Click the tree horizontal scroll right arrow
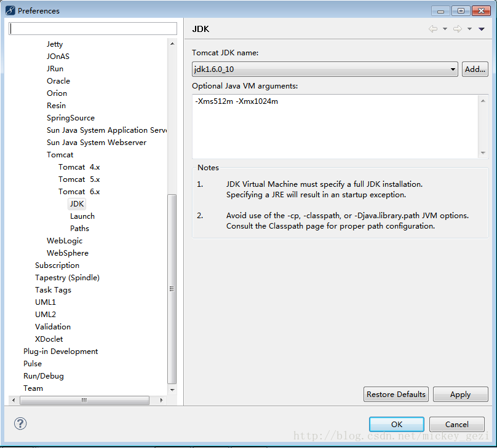497x448 pixels. coord(161,401)
